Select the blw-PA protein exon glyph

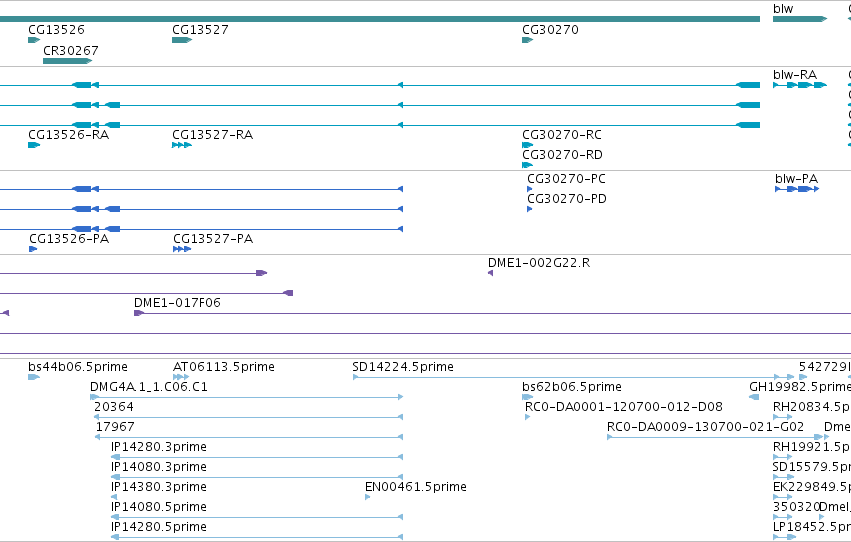pyautogui.click(x=797, y=189)
